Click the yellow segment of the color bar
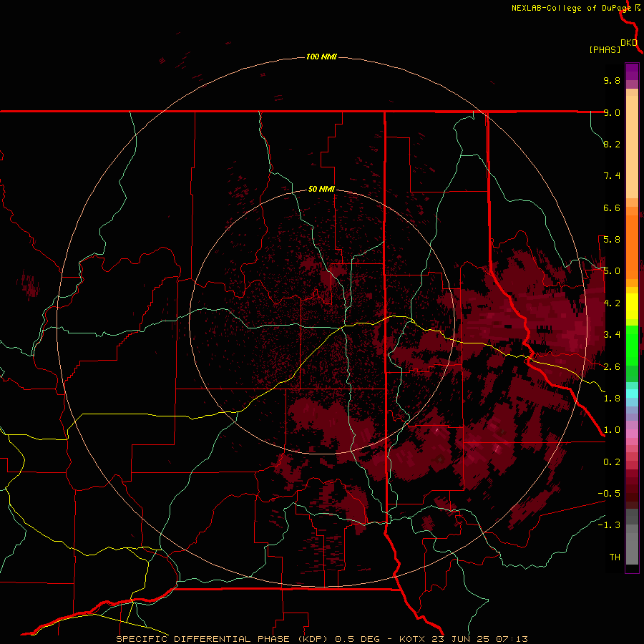644x644 pixels. click(632, 306)
